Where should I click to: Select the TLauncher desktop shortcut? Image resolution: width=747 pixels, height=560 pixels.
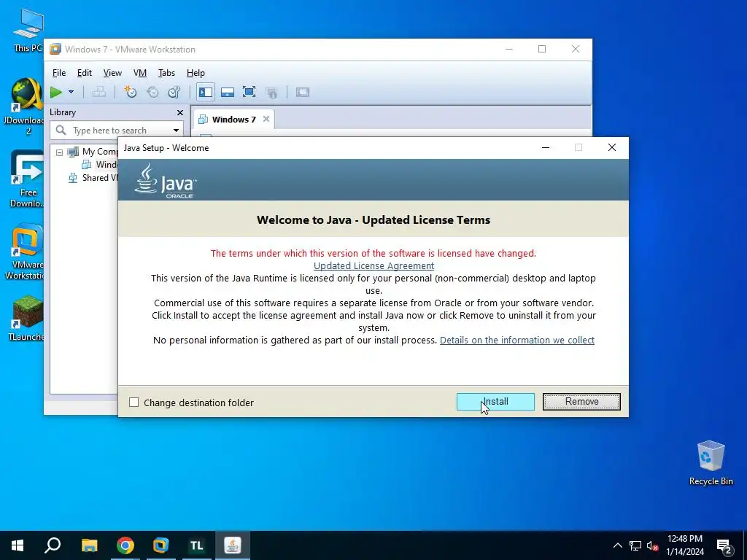tap(27, 318)
